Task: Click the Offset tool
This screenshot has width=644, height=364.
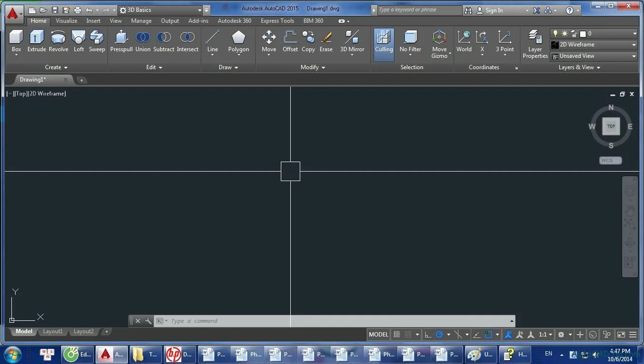Action: click(x=290, y=42)
